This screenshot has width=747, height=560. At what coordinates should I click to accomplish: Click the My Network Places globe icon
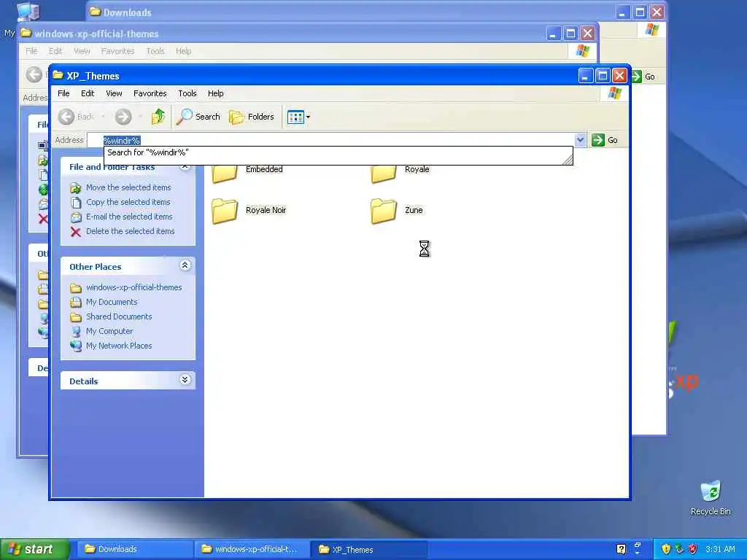pos(76,346)
